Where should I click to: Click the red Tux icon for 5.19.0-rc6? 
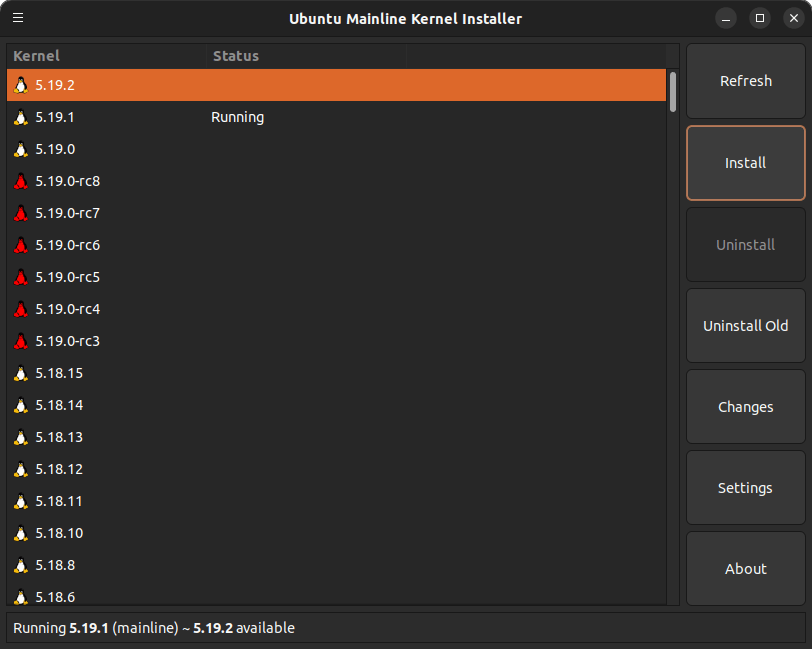(21, 245)
